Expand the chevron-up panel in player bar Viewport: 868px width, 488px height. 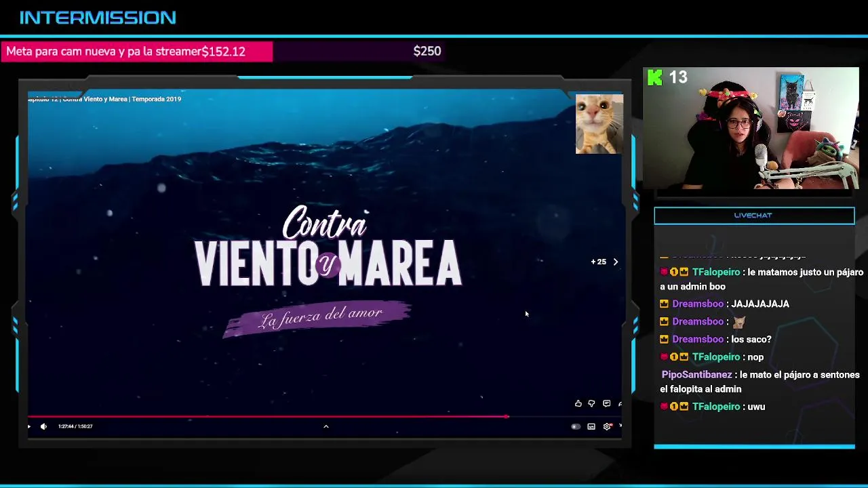click(325, 426)
